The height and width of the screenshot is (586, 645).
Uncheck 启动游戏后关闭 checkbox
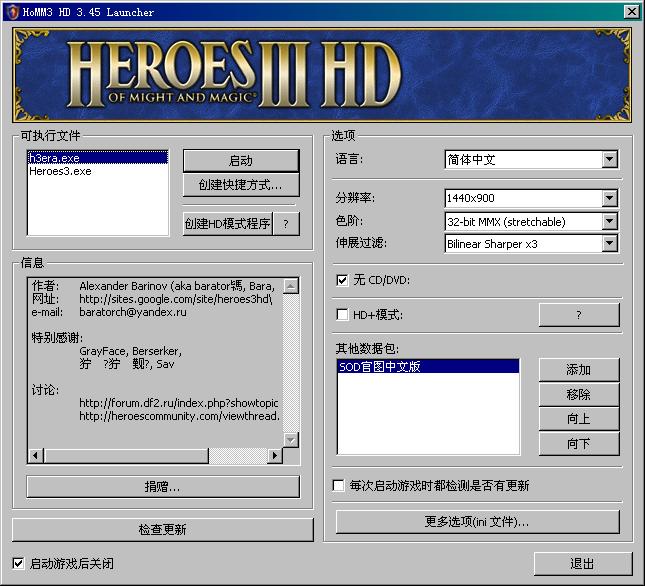pyautogui.click(x=19, y=563)
